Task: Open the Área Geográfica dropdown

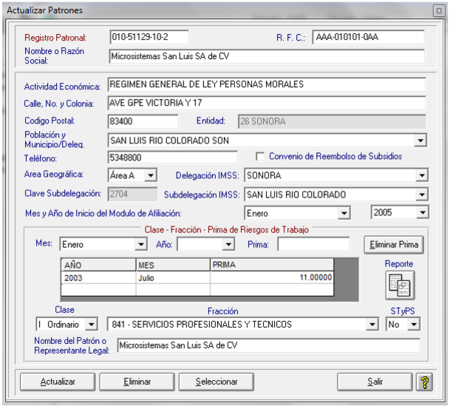Action: pyautogui.click(x=151, y=175)
